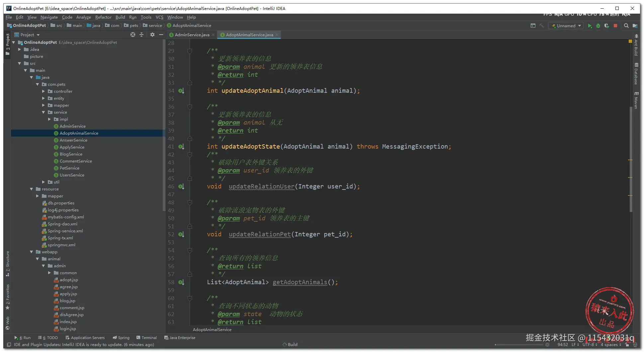644x352 pixels.
Task: Collapse the service package
Action: pyautogui.click(x=44, y=112)
